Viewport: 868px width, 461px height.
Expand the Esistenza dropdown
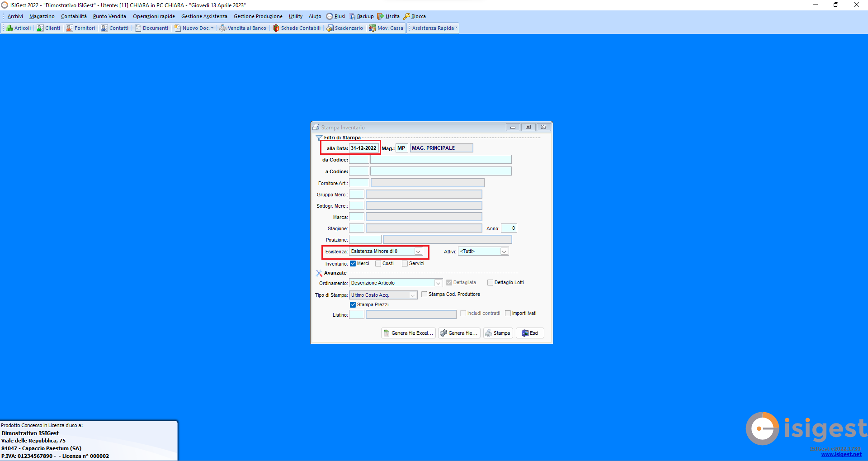pos(418,252)
